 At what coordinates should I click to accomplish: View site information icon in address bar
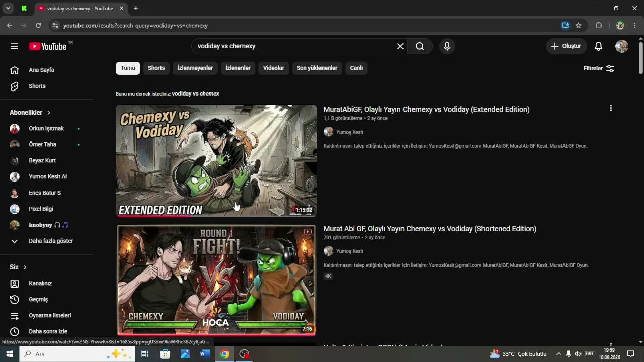tap(55, 25)
